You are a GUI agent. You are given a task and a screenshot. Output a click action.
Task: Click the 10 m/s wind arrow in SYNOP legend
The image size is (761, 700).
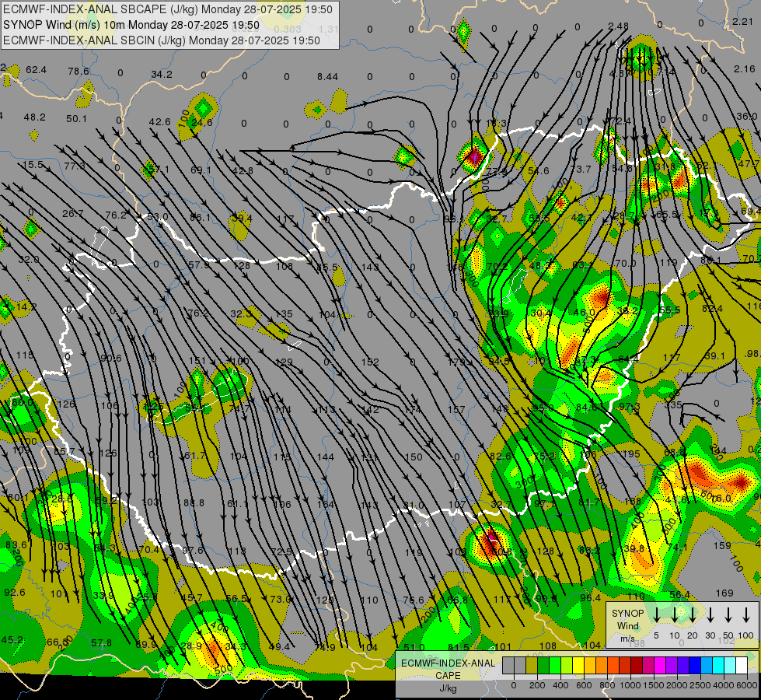674,615
